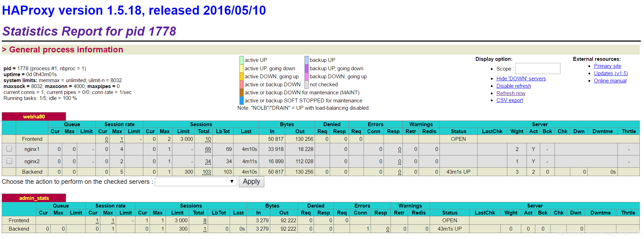Click webha80 Frontend total 10
The image size is (644, 239).
(208, 139)
